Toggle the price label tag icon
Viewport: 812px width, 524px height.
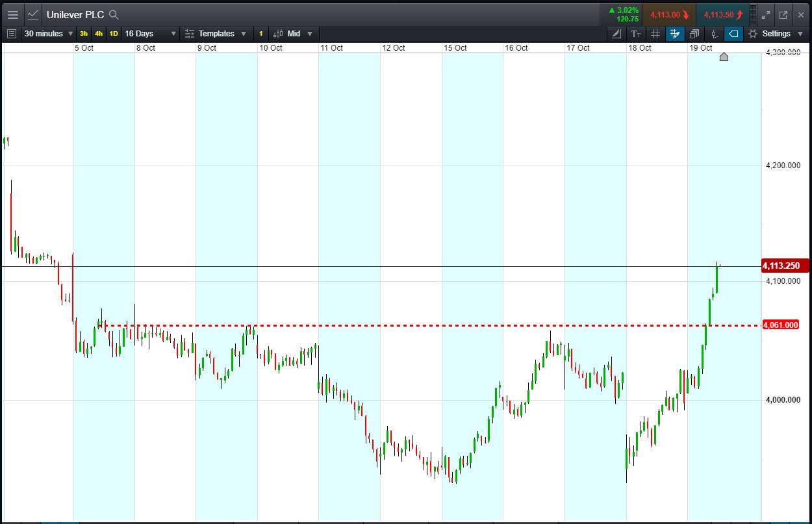733,34
